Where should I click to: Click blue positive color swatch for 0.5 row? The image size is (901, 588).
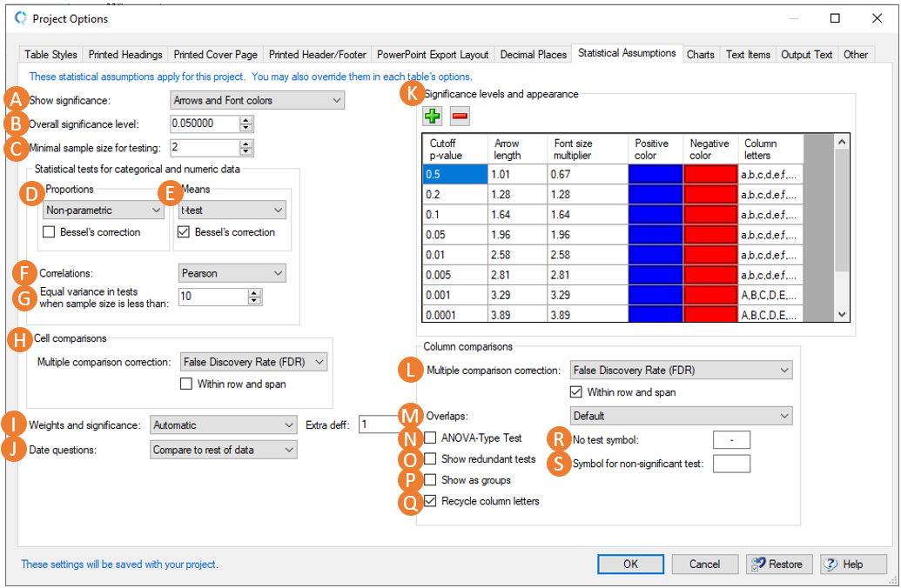tap(655, 174)
